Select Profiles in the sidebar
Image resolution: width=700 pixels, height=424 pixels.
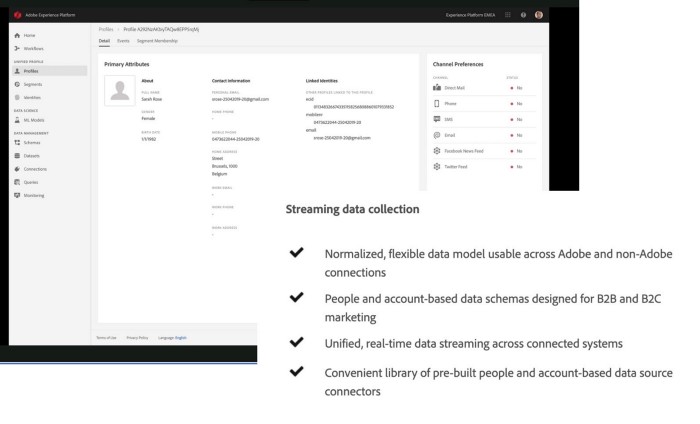(x=48, y=71)
